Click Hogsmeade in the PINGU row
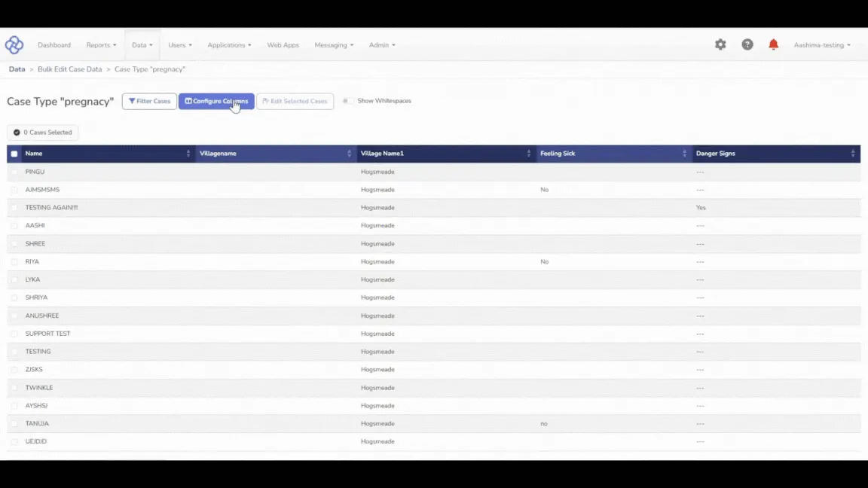 point(377,172)
